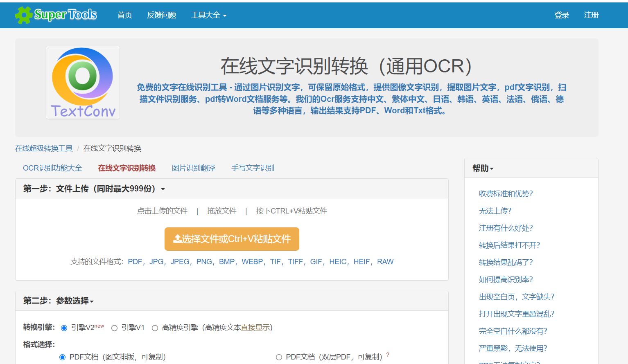The height and width of the screenshot is (364, 628).
Task: Click the 登录 link
Action: click(561, 15)
